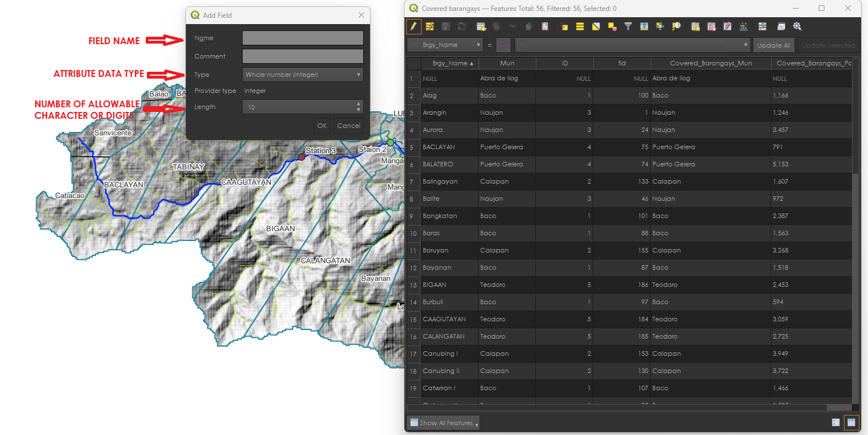Screen dimensions: 868x435
Task: Click the Brgy_Name column header
Action: click(449, 63)
